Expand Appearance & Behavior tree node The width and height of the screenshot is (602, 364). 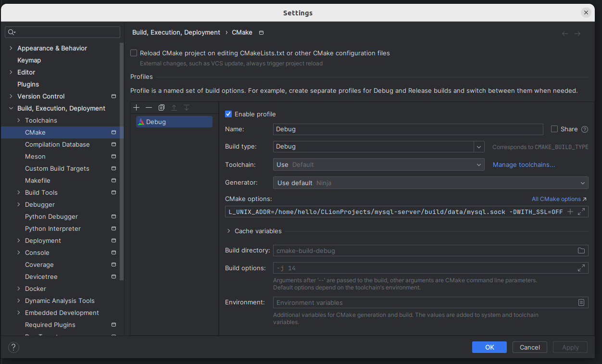tap(11, 48)
